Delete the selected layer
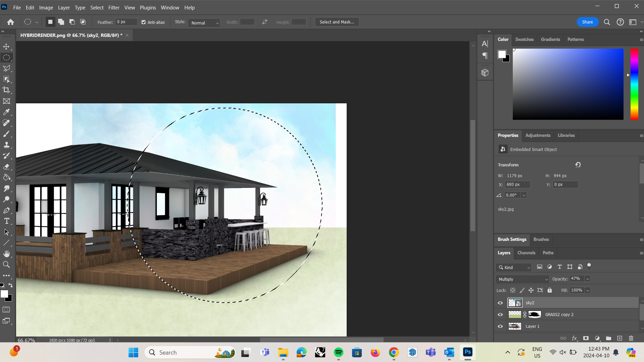The height and width of the screenshot is (362, 644). pyautogui.click(x=631, y=338)
